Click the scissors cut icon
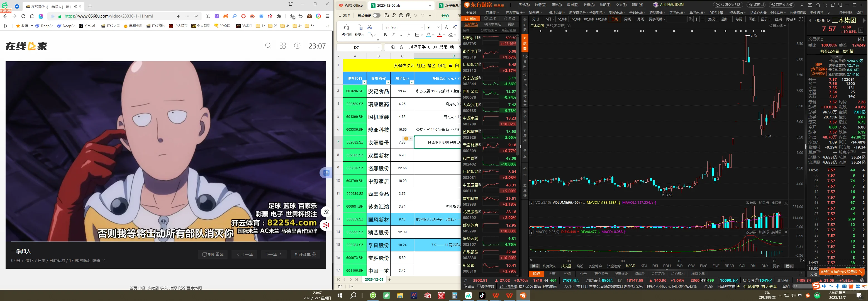The image size is (868, 301). pos(370,27)
